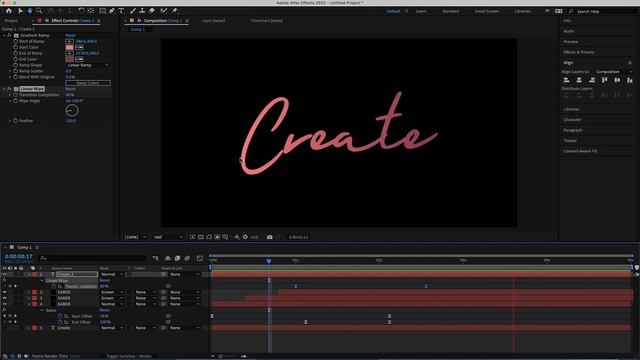Toggle stopwatch for Start Offset in timeline
Screen dimensions: 640x360
(60, 316)
